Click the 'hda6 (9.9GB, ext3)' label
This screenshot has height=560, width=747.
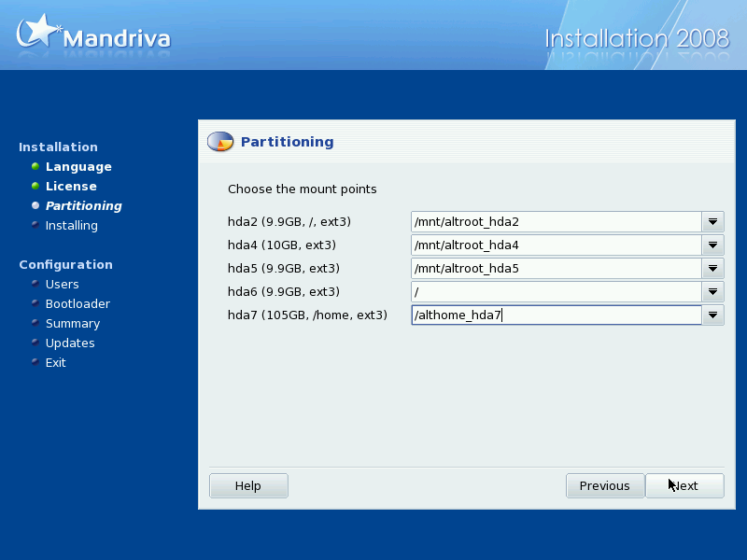click(284, 291)
